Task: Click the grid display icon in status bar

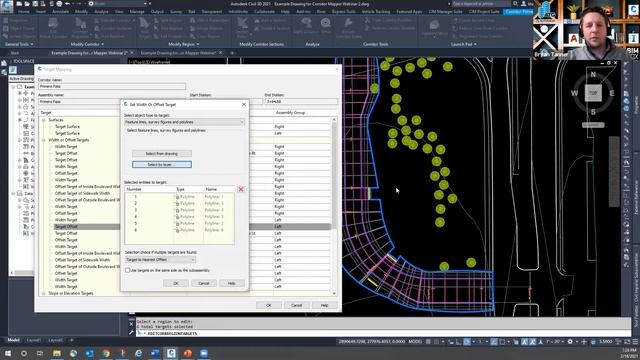Action: click(x=428, y=342)
